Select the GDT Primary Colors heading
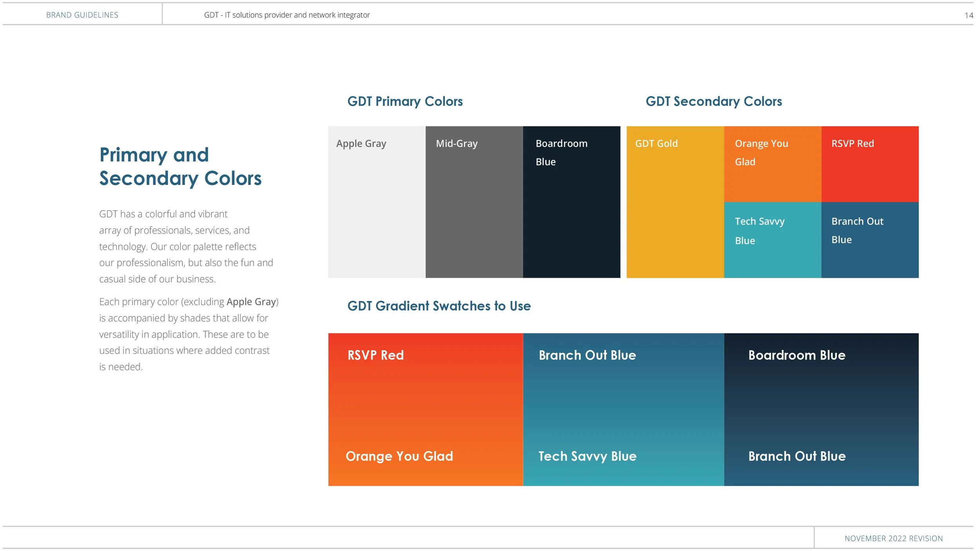 405,101
